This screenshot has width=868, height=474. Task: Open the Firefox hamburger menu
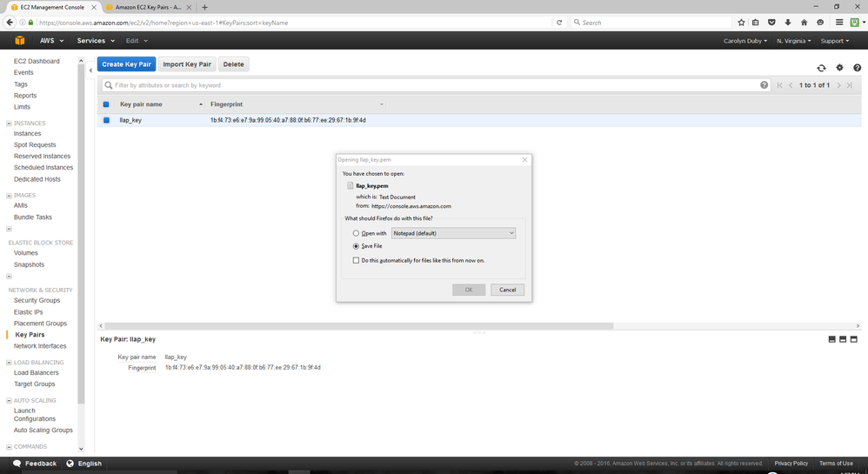839,23
